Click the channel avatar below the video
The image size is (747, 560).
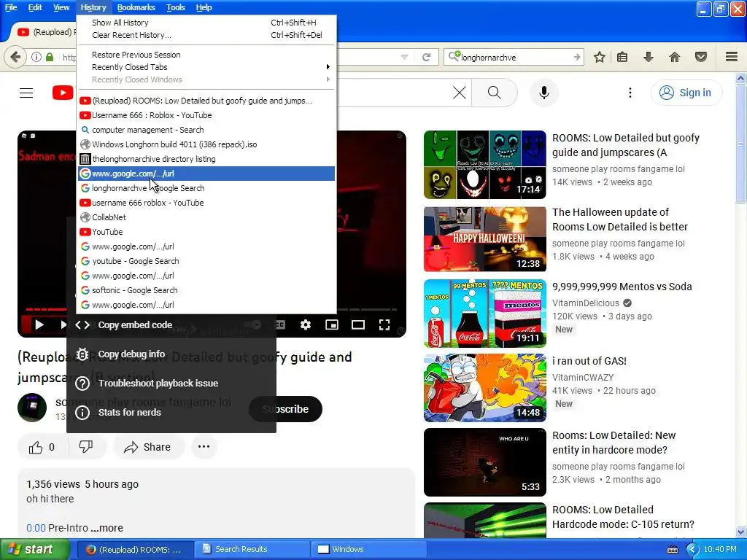[32, 408]
